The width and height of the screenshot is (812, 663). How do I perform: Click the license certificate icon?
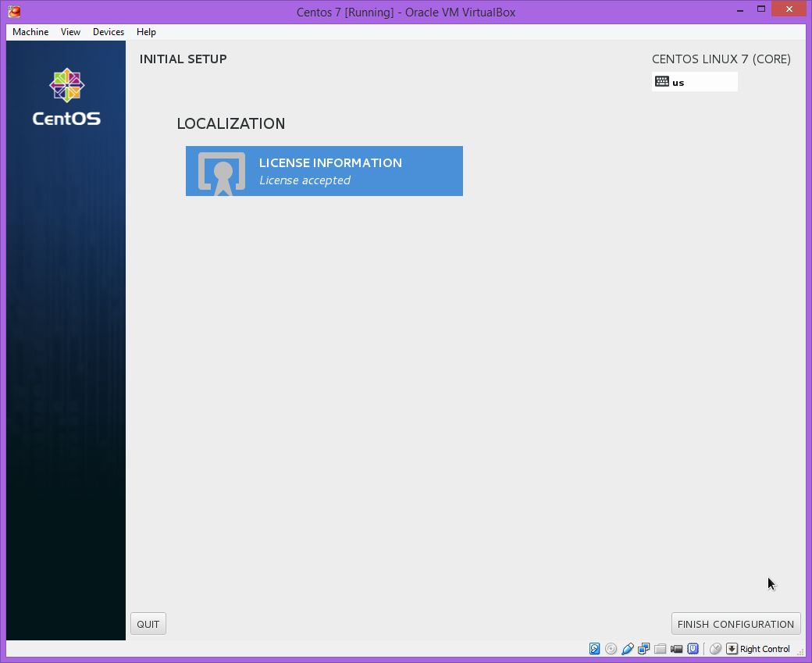tap(222, 173)
